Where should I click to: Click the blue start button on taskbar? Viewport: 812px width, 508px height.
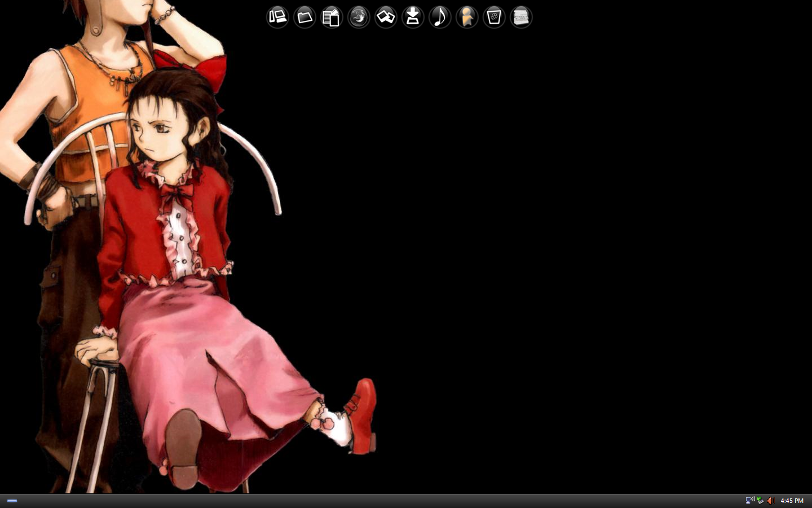tap(12, 501)
